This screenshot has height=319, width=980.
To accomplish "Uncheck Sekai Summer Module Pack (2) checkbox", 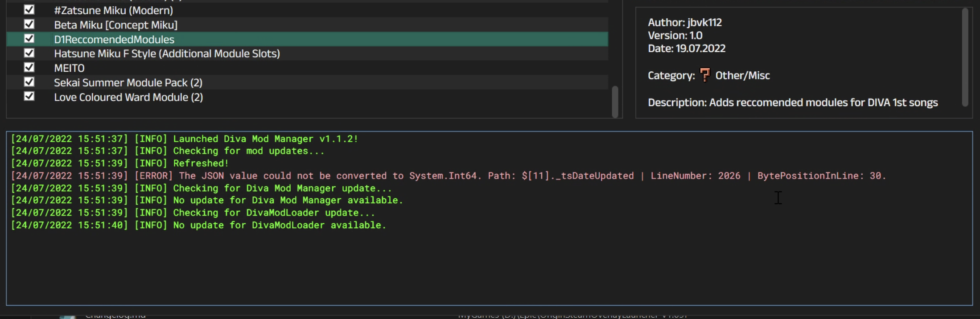I will (29, 82).
